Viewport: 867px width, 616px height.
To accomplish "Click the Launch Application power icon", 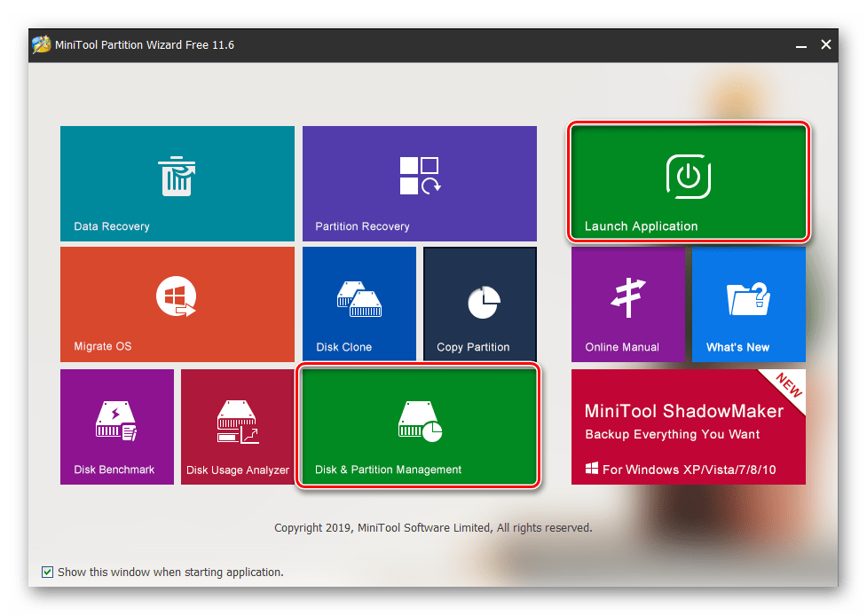I will click(x=688, y=176).
